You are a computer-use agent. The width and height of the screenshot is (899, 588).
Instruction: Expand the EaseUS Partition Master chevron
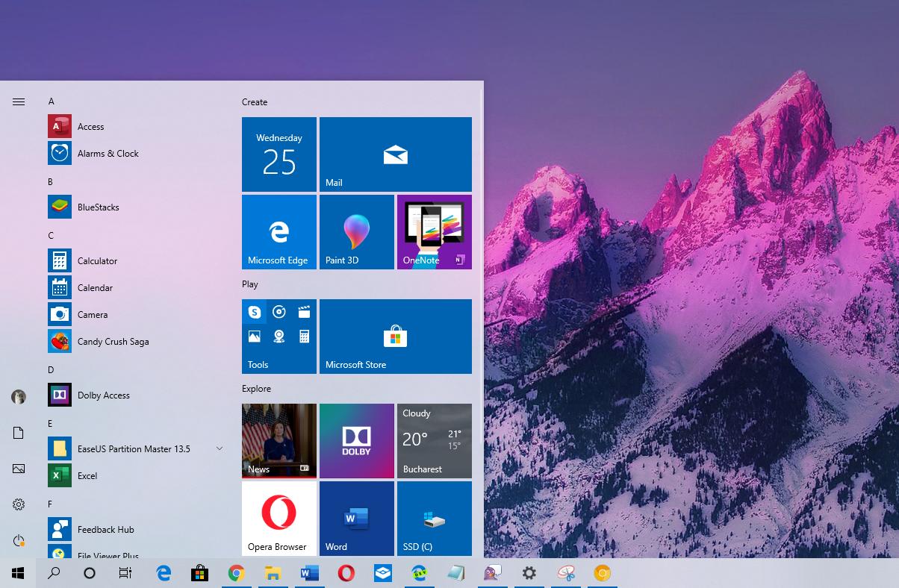click(x=220, y=448)
